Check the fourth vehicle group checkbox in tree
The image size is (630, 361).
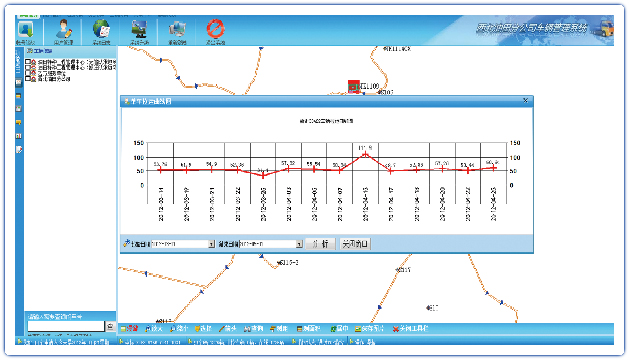pos(28,78)
